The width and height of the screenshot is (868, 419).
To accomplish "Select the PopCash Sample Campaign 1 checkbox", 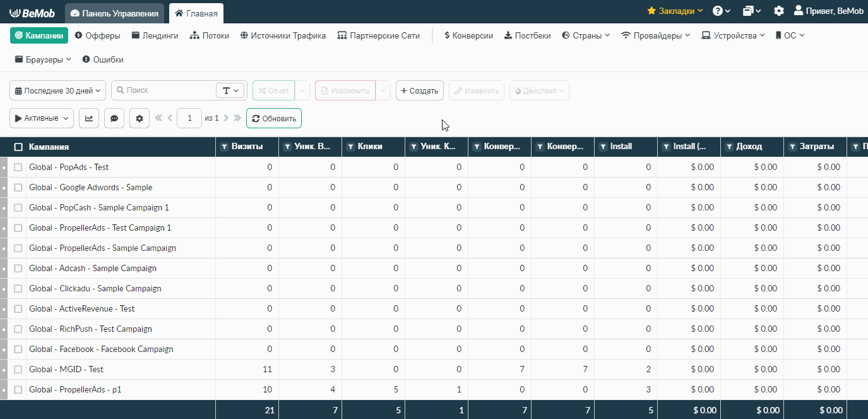I will pyautogui.click(x=18, y=207).
